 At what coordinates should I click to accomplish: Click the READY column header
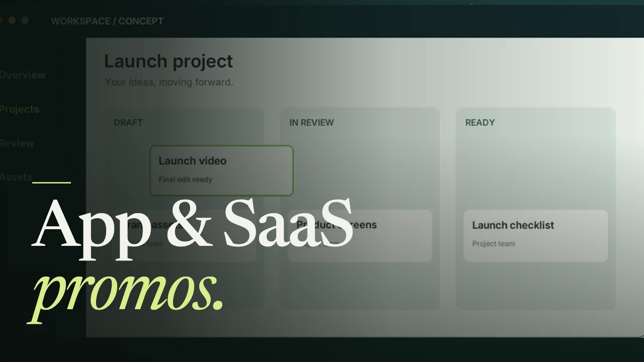(480, 122)
